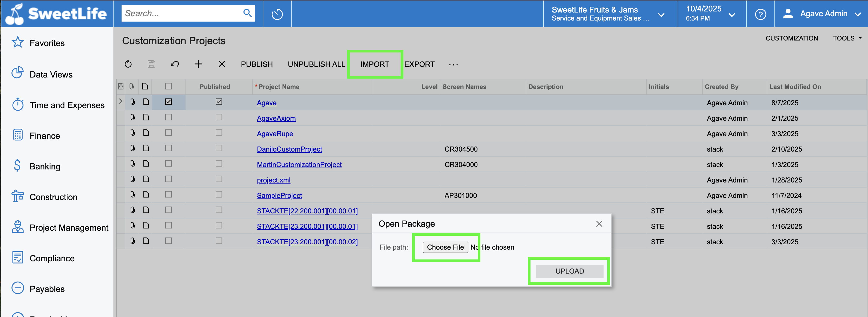
Task: Open the business date dropdown
Action: [x=732, y=15]
